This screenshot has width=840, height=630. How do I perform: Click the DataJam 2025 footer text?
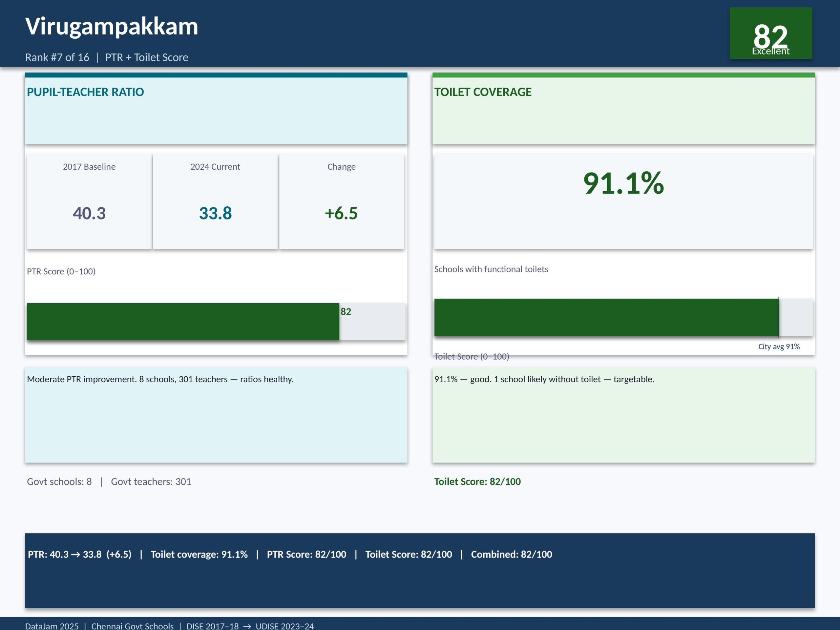click(52, 626)
